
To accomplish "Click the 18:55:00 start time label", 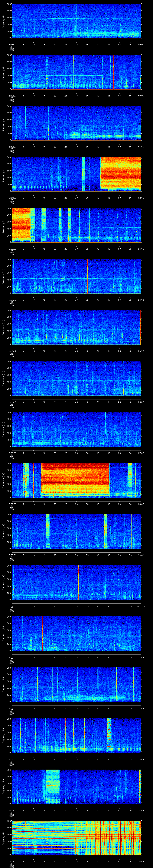I will tap(12, 402).
